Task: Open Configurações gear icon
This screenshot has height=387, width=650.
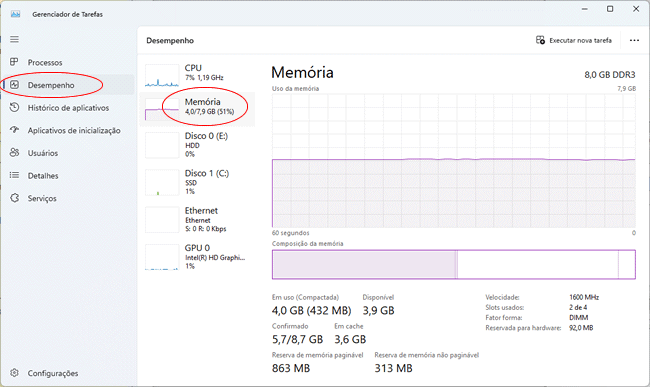Action: (15, 373)
